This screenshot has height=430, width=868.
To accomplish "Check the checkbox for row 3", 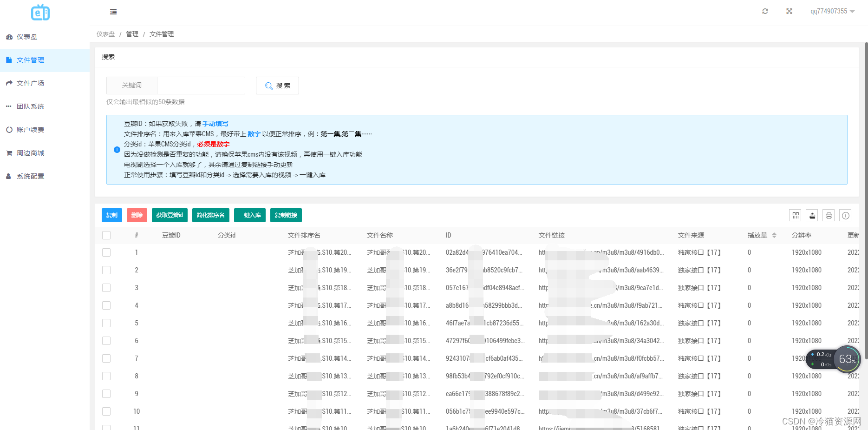I will click(106, 288).
